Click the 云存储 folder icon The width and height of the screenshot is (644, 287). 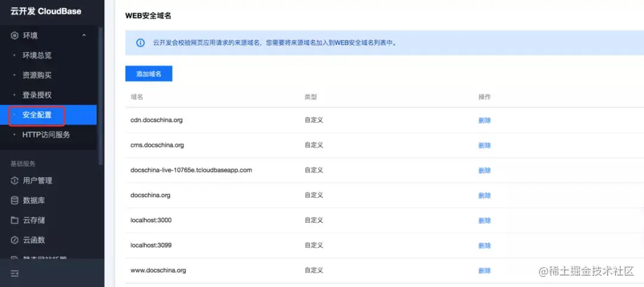coord(14,220)
